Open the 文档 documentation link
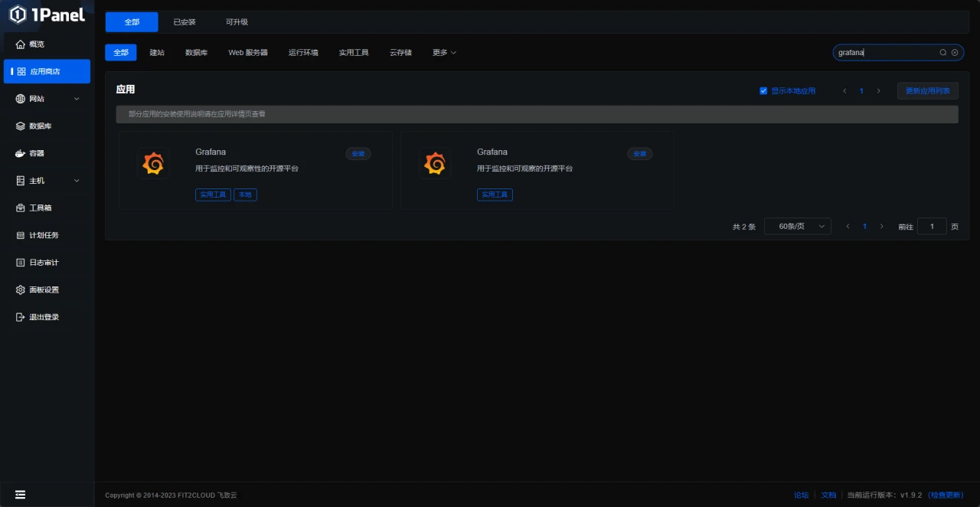This screenshot has width=980, height=507. [828, 495]
